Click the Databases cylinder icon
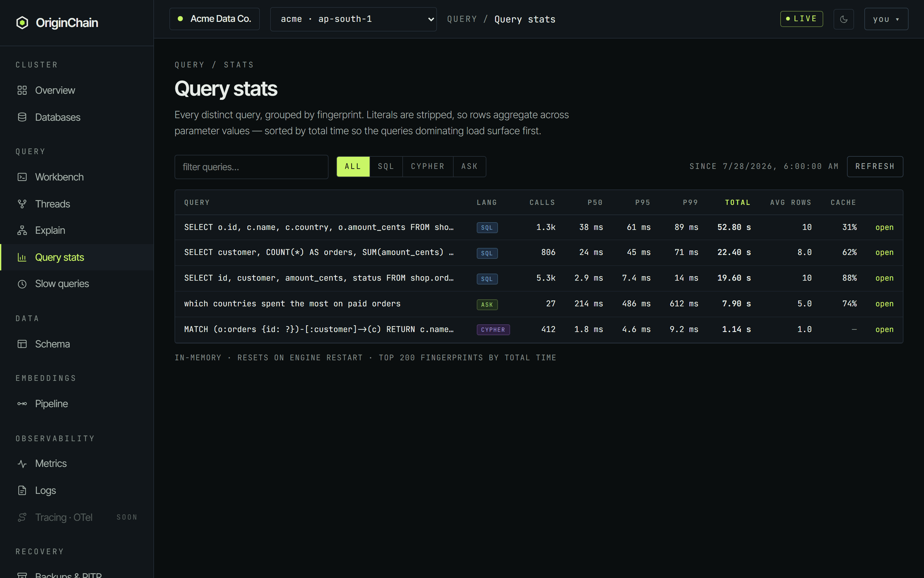This screenshot has width=924, height=578. [22, 117]
